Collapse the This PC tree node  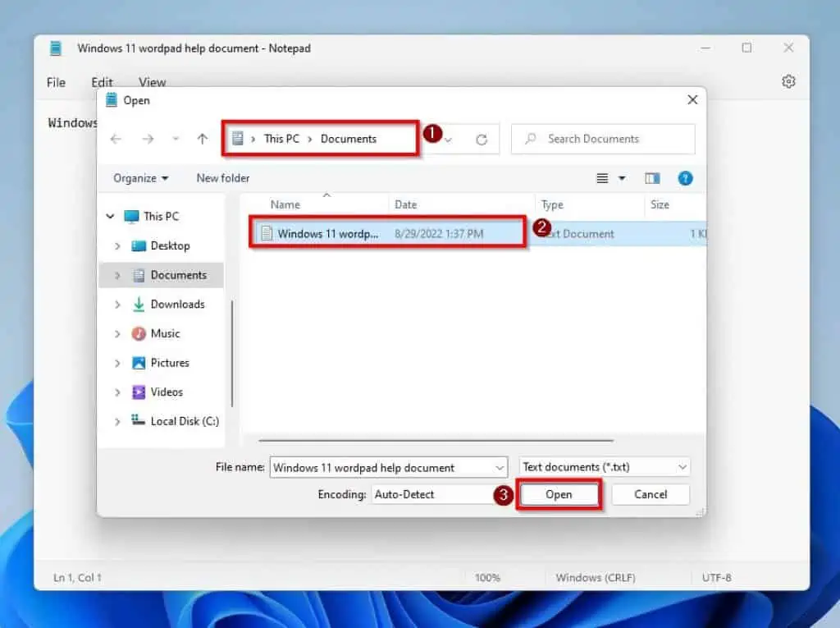click(110, 216)
